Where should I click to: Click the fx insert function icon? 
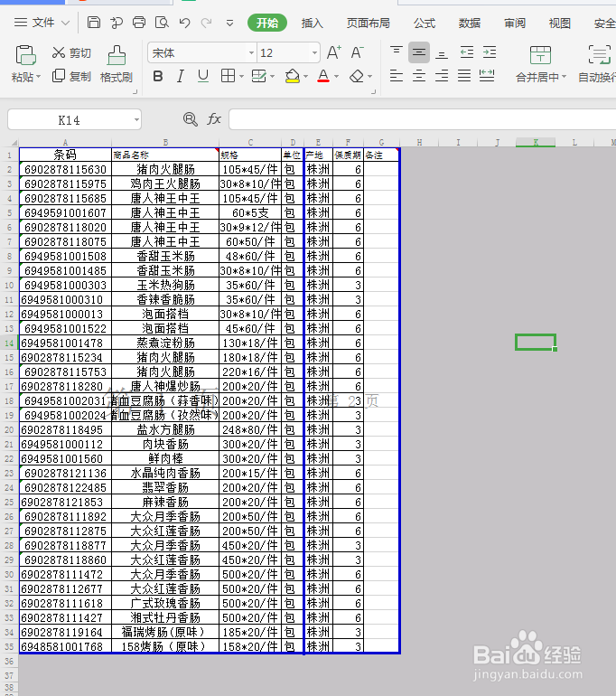pyautogui.click(x=214, y=119)
